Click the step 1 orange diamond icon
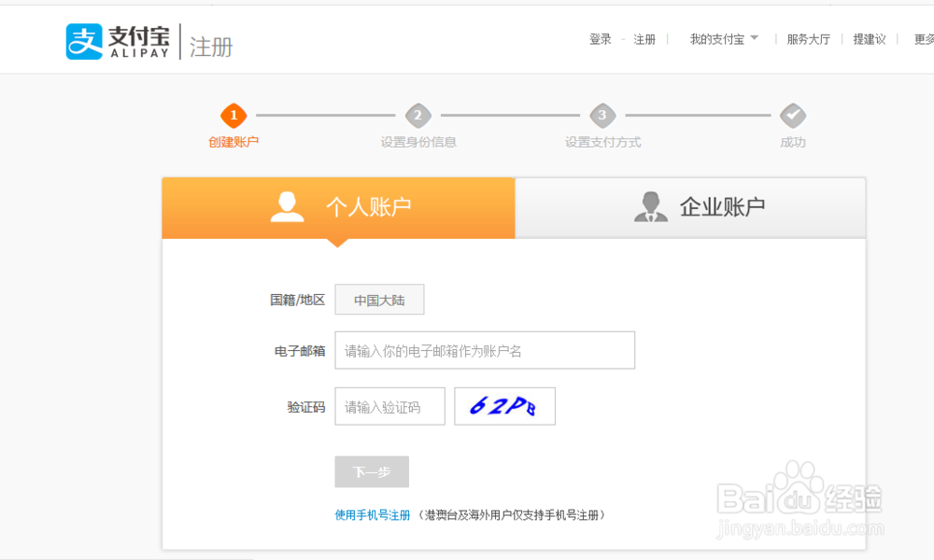The height and width of the screenshot is (560, 934). tap(233, 116)
